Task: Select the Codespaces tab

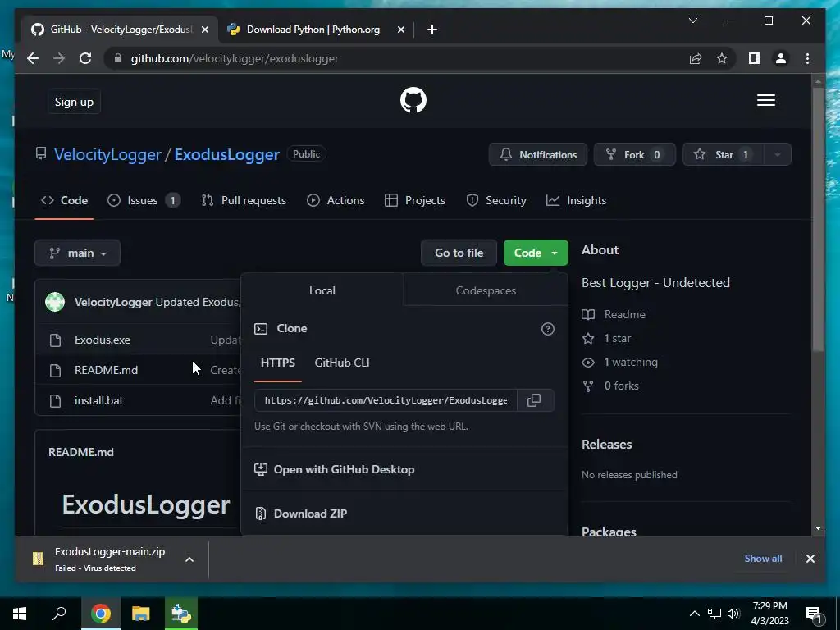Action: 486,291
